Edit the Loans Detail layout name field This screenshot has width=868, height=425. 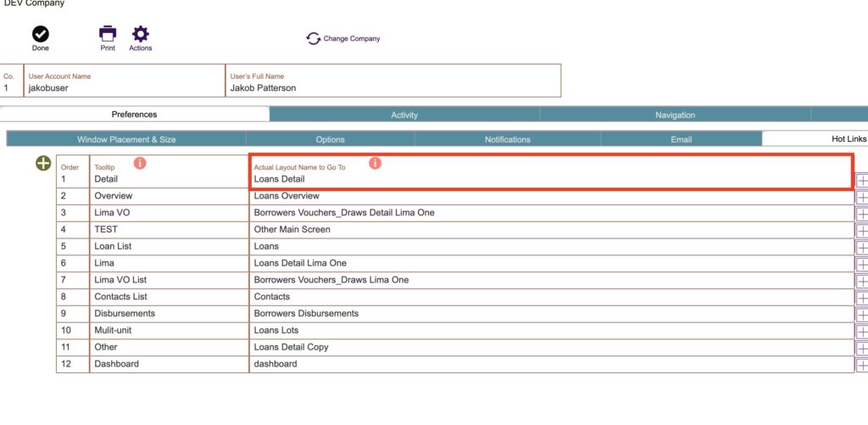coord(551,171)
